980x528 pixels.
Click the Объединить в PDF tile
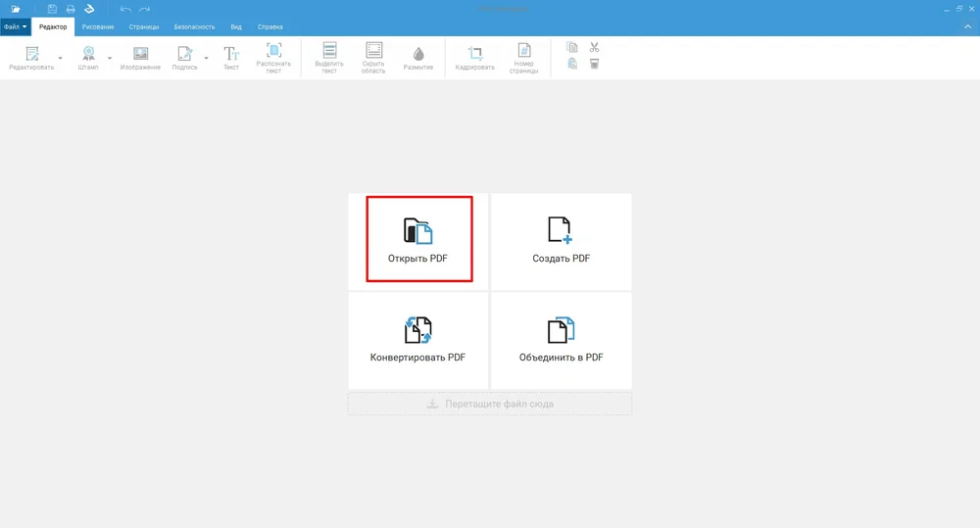(562, 341)
